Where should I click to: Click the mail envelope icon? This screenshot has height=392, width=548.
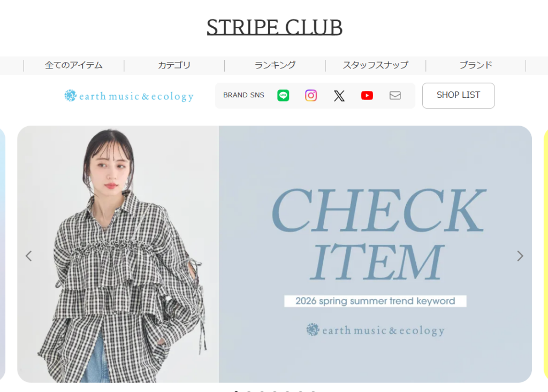click(395, 95)
